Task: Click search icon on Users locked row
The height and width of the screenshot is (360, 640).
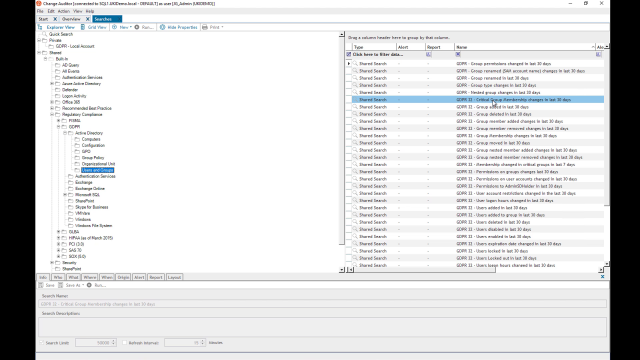Action: pos(355,251)
